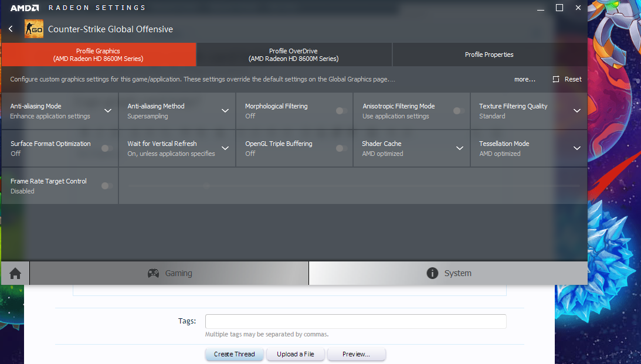Image resolution: width=641 pixels, height=364 pixels.
Task: Click the Preview... button in forum page
Action: tap(356, 354)
